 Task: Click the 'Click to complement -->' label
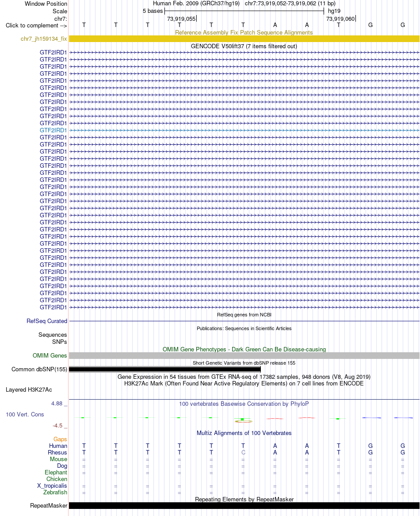point(36,25)
